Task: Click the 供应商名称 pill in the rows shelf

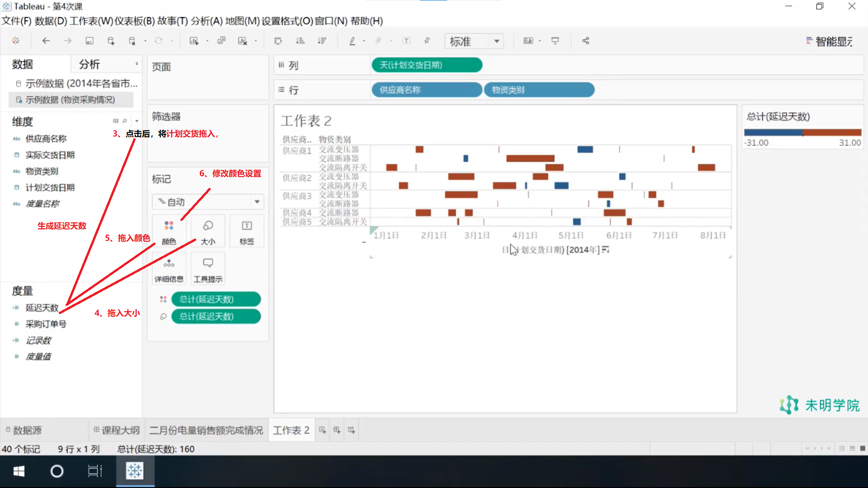Action: [x=426, y=89]
